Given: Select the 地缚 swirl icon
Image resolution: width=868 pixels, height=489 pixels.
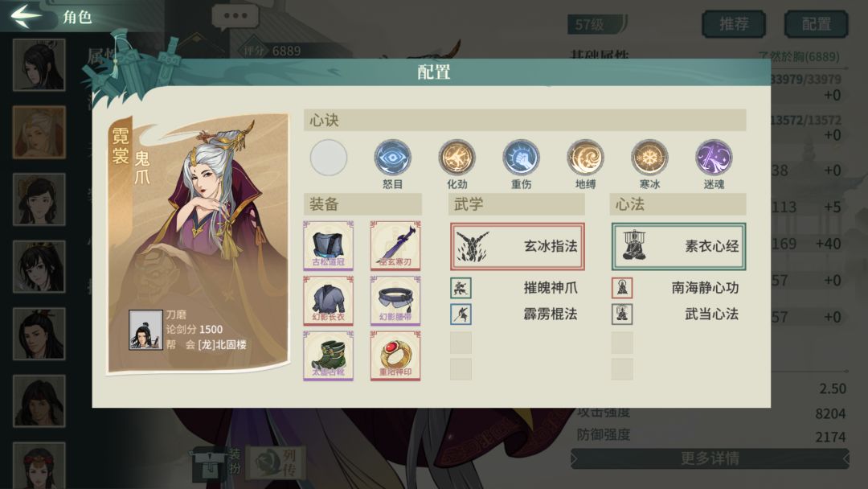Looking at the screenshot, I should [585, 158].
